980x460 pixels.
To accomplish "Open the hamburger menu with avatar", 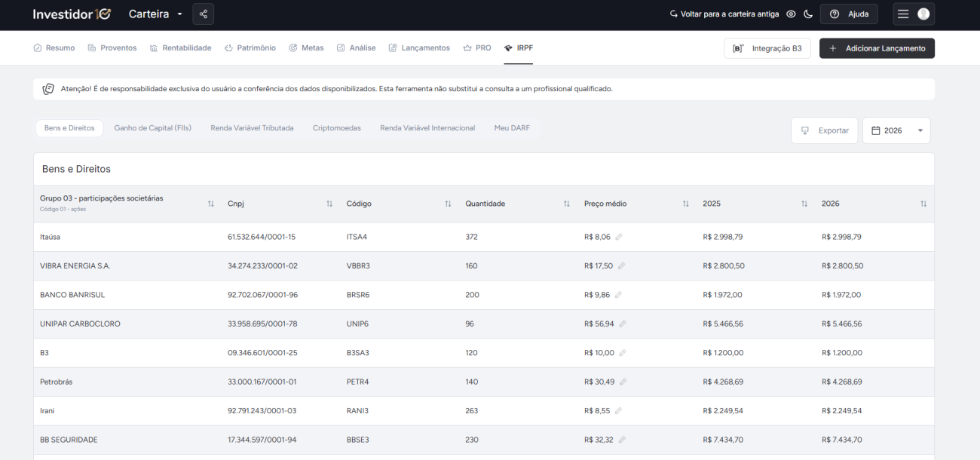I will point(913,14).
